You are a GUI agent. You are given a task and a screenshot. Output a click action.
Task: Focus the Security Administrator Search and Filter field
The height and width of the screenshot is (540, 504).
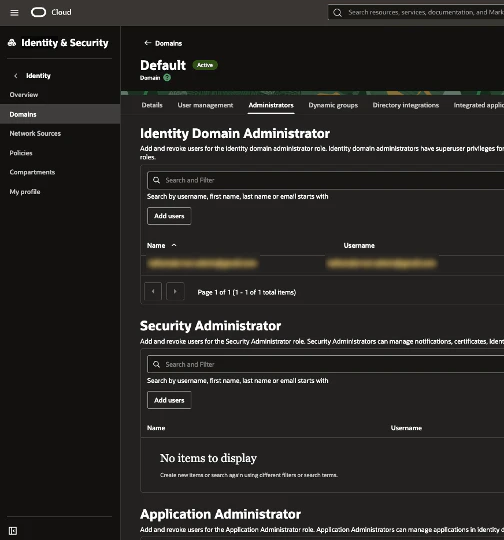(326, 364)
